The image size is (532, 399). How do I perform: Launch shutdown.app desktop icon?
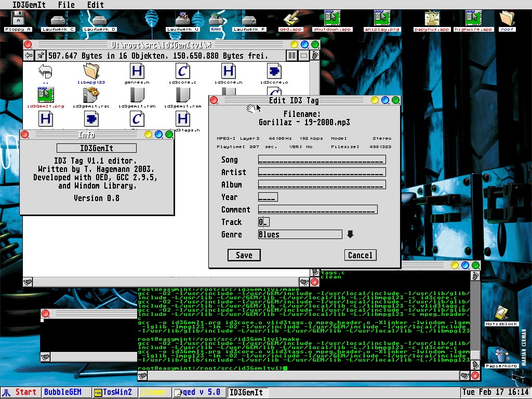tap(332, 21)
